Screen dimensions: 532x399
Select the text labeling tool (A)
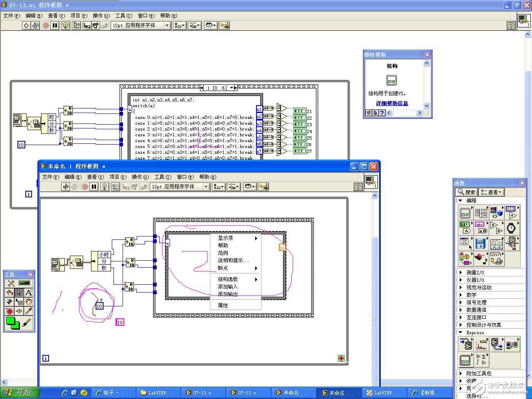pyautogui.click(x=29, y=293)
